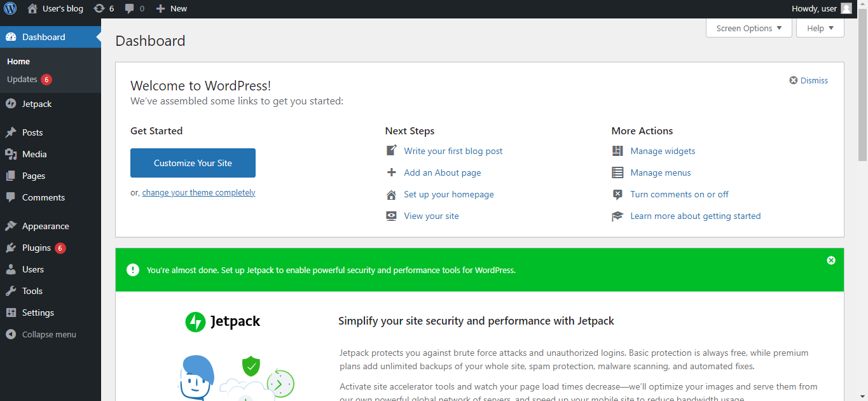868x401 pixels.
Task: Click the plus icon beside Add an About page
Action: click(x=392, y=172)
